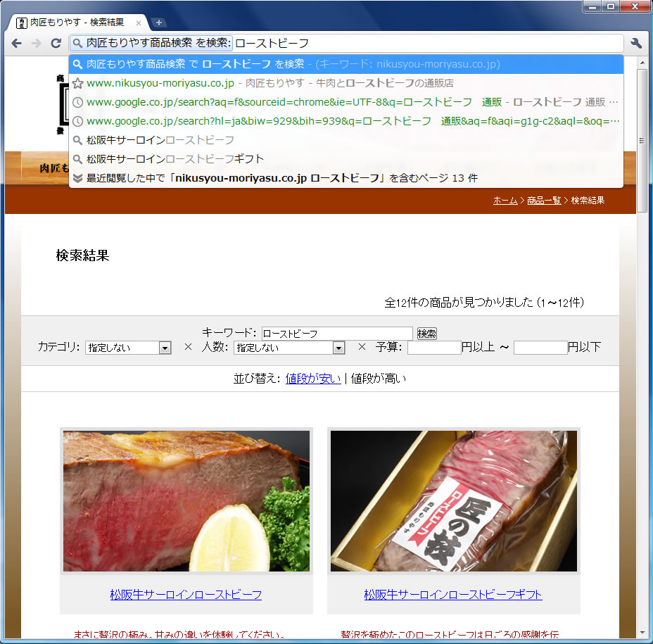The image size is (653, 644).
Task: Click magnifier icon beside 松阪牛サーロインローストビーフギフト suggestion
Action: [77, 158]
